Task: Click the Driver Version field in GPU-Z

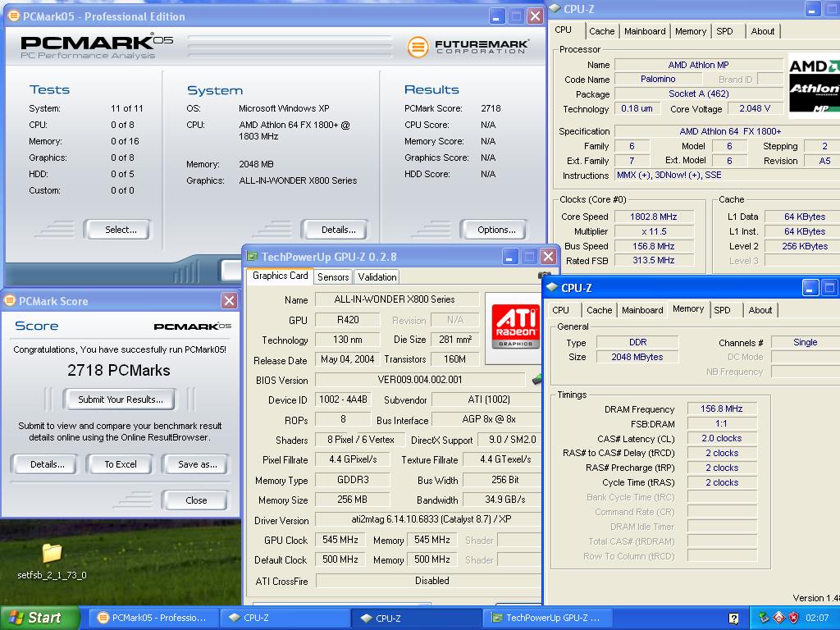Action: 428,519
